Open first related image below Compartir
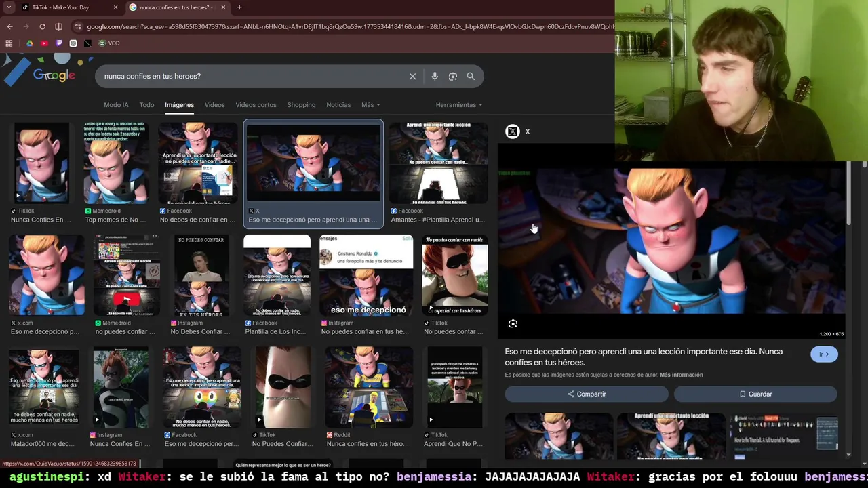The image size is (868, 488). 559,435
